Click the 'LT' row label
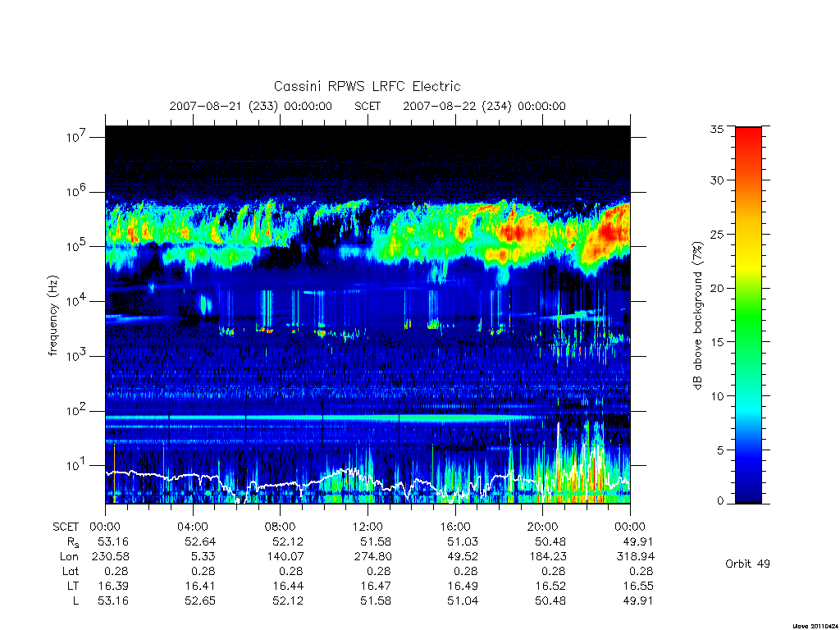 [72, 586]
